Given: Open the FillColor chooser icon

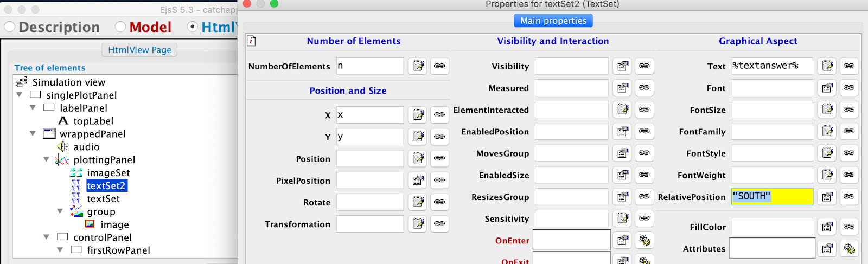Looking at the screenshot, I should click(x=828, y=227).
